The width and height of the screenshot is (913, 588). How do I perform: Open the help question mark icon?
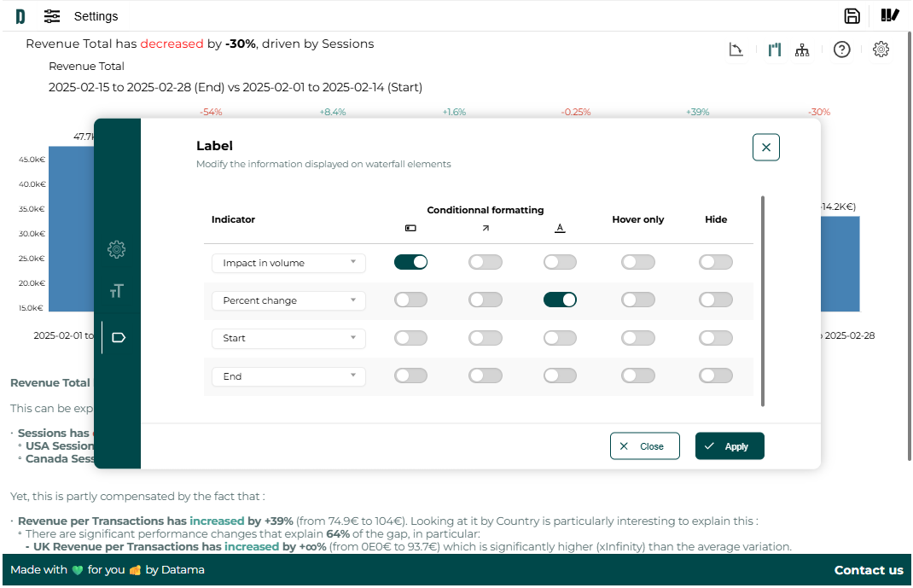pyautogui.click(x=841, y=49)
